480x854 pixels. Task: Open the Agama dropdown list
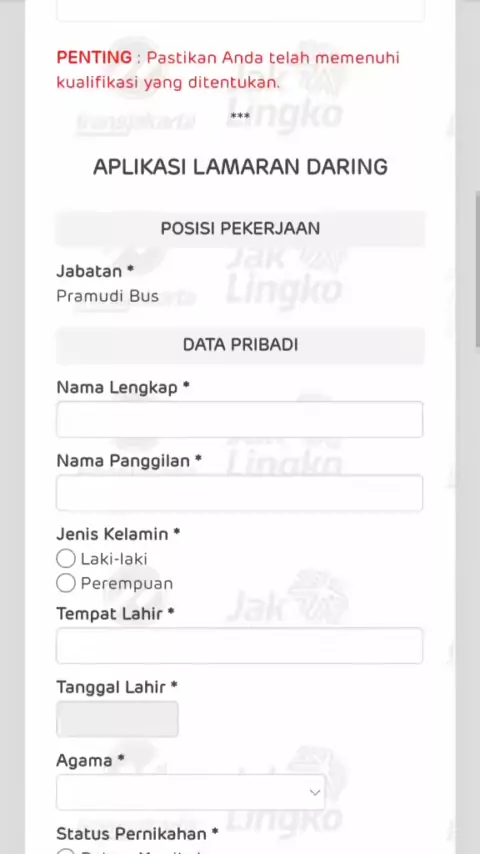pos(191,792)
